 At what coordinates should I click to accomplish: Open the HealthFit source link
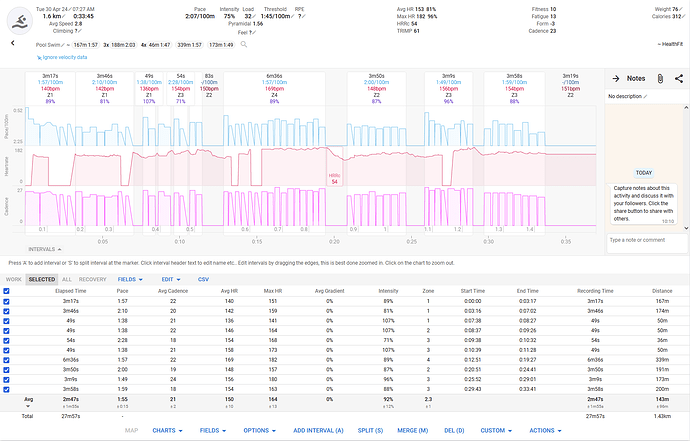point(670,44)
